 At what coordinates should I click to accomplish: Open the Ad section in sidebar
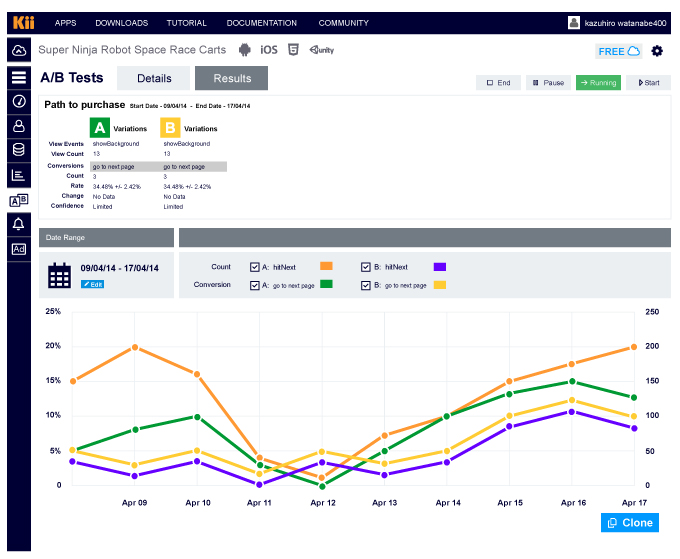(x=18, y=249)
